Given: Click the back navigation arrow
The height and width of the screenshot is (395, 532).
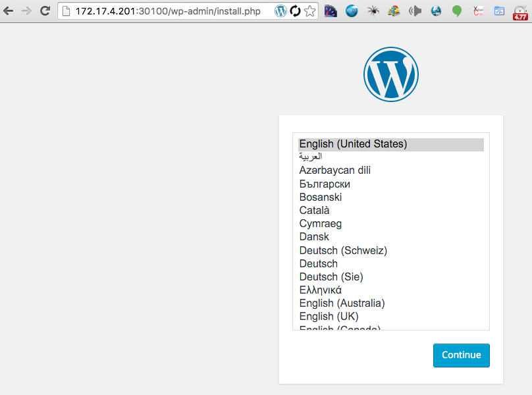Looking at the screenshot, I should (9, 11).
